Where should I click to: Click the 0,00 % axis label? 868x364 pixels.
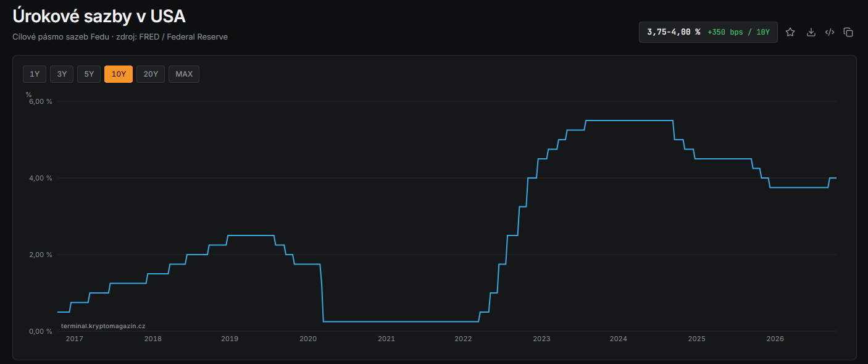(41, 331)
